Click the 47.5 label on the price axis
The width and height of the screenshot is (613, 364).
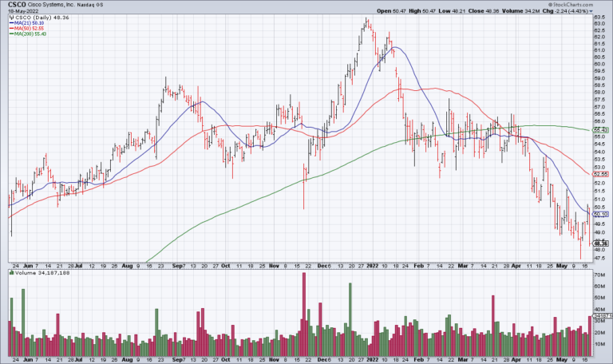pyautogui.click(x=599, y=258)
